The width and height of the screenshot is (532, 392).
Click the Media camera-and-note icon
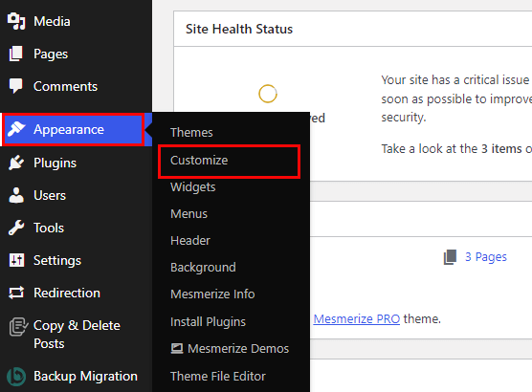pos(16,21)
